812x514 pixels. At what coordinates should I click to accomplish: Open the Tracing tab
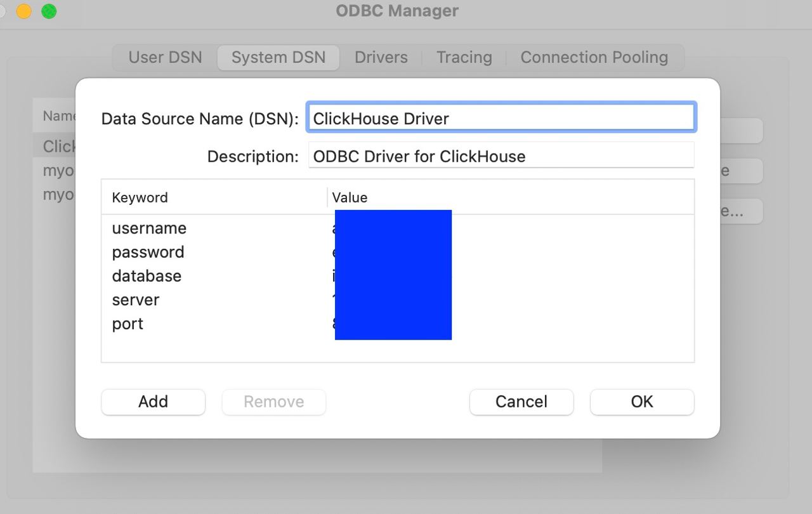coord(464,57)
